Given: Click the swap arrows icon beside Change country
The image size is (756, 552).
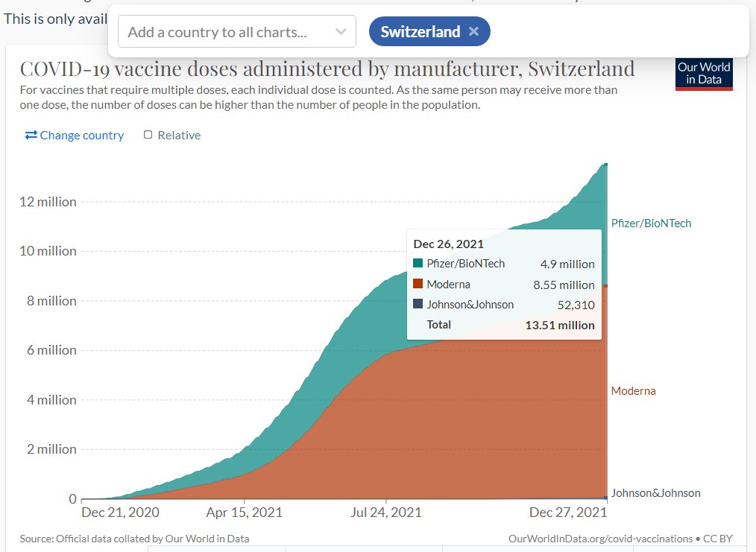Looking at the screenshot, I should click(x=31, y=135).
